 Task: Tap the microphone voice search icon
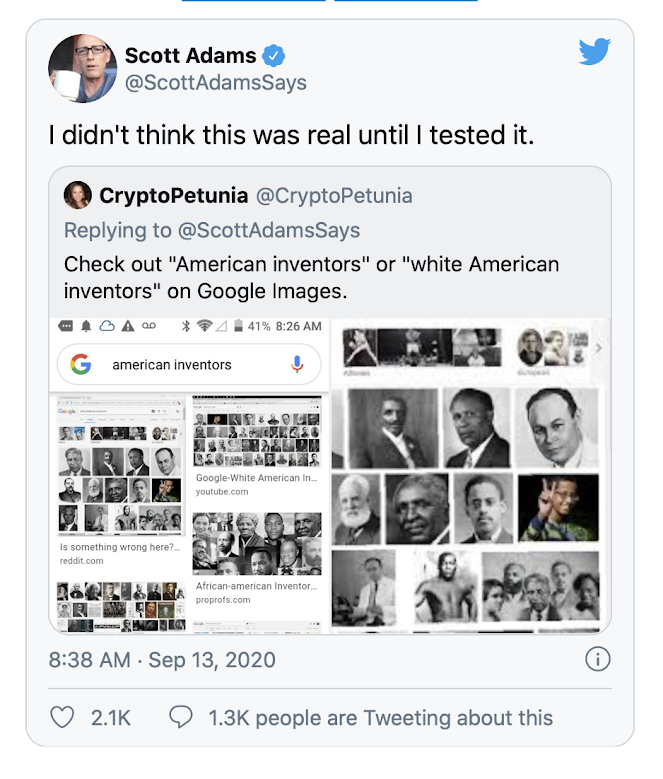(x=297, y=365)
